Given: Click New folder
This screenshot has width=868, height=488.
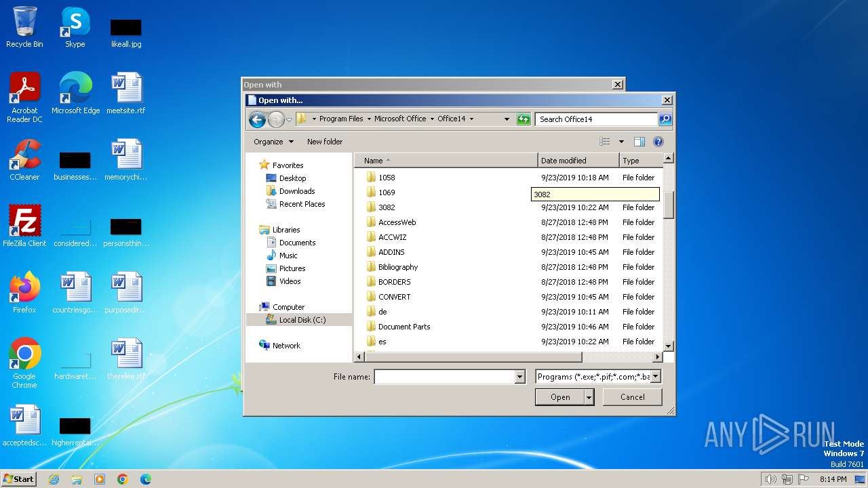Looking at the screenshot, I should point(325,142).
